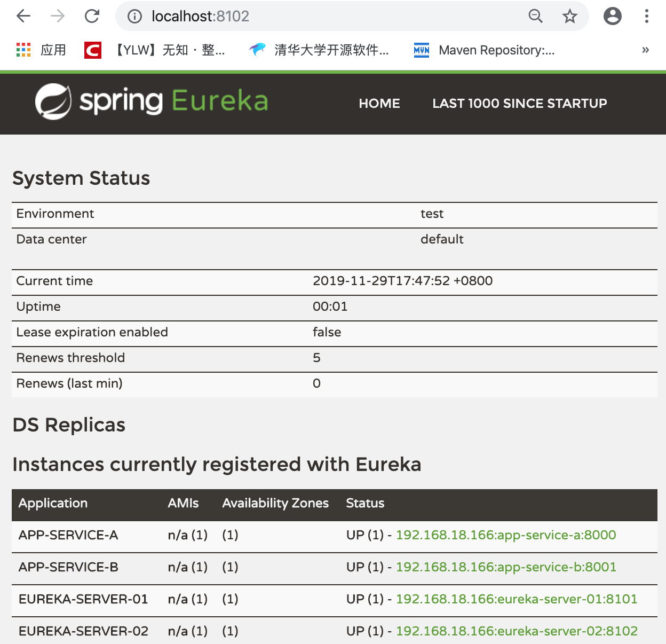Open LAST 1000 SINCE STARTUP page
The image size is (666, 644).
pos(520,103)
